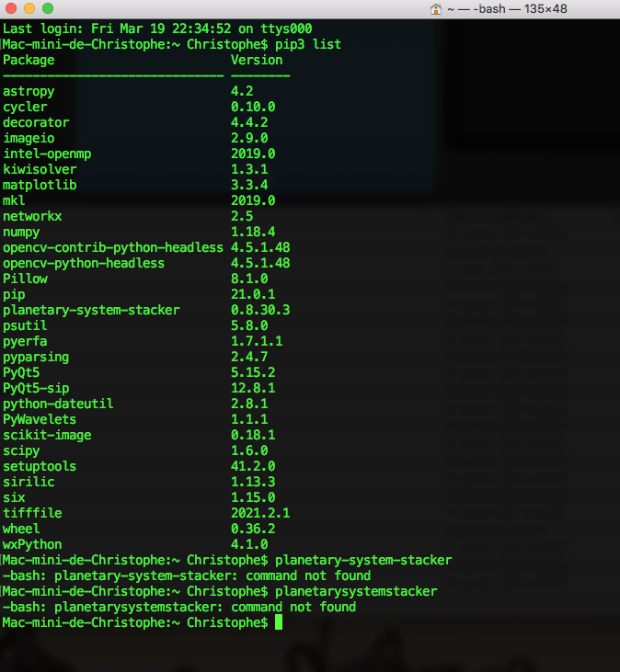Viewport: 620px width, 672px height.
Task: Click the 'wheel' package name
Action: click(21, 529)
